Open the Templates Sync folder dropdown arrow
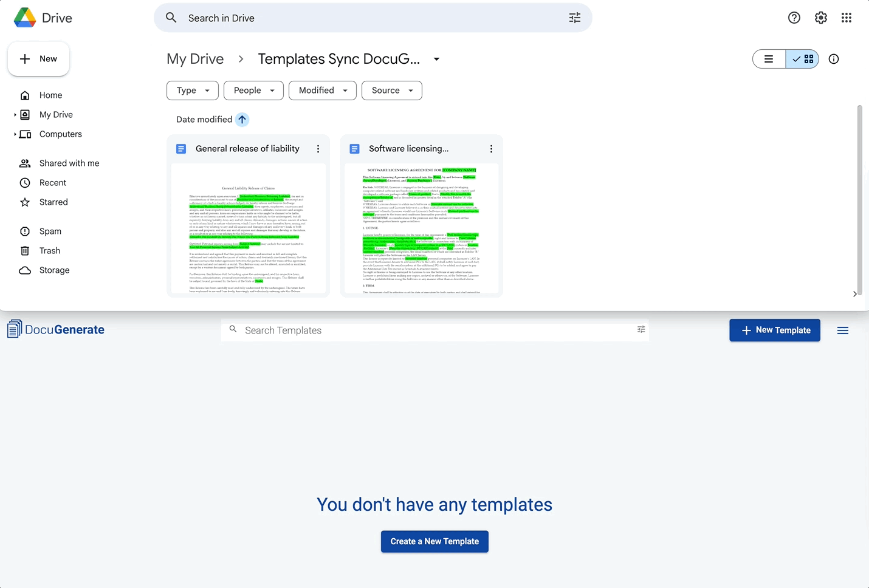869x588 pixels. (436, 59)
